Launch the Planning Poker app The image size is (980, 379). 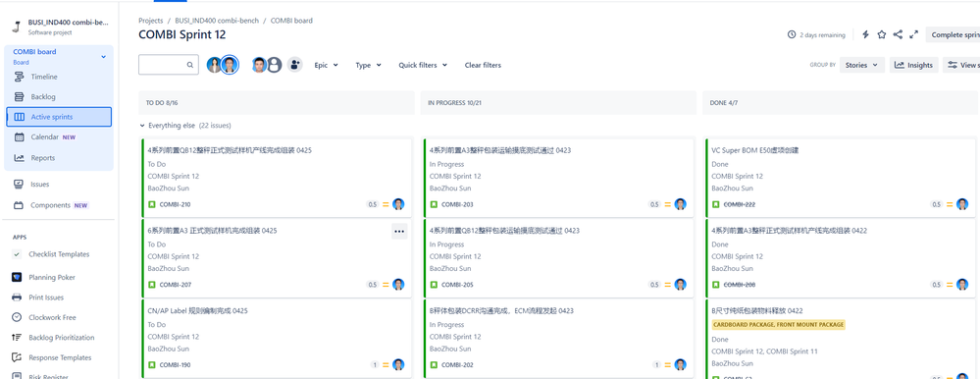[x=52, y=277]
